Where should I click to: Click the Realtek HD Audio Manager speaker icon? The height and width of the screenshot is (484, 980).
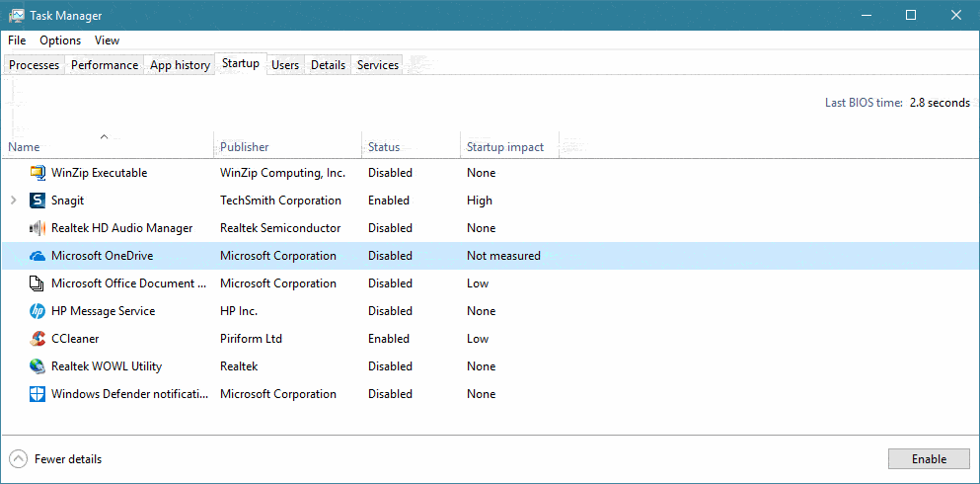(x=38, y=228)
